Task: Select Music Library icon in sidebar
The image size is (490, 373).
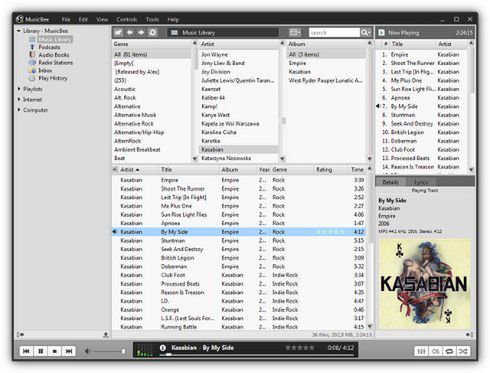Action: [x=32, y=39]
